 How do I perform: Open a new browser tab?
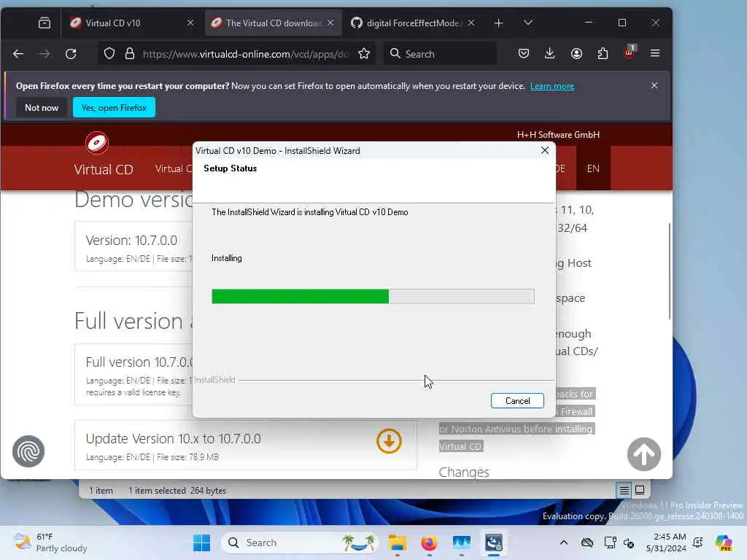[498, 23]
